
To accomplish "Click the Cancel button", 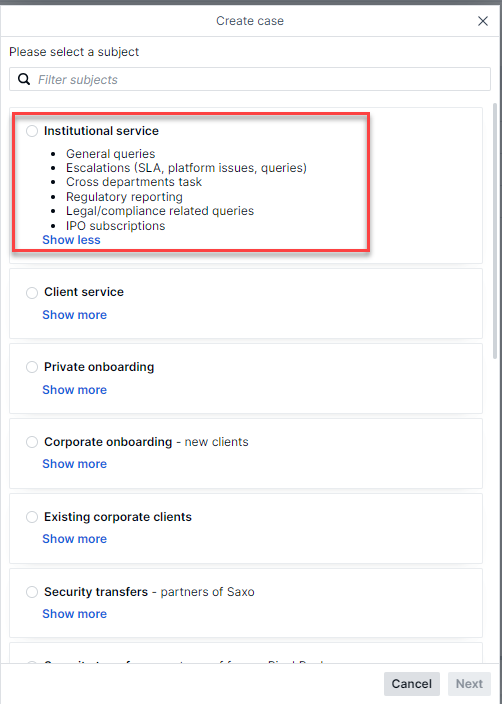I will coord(412,683).
